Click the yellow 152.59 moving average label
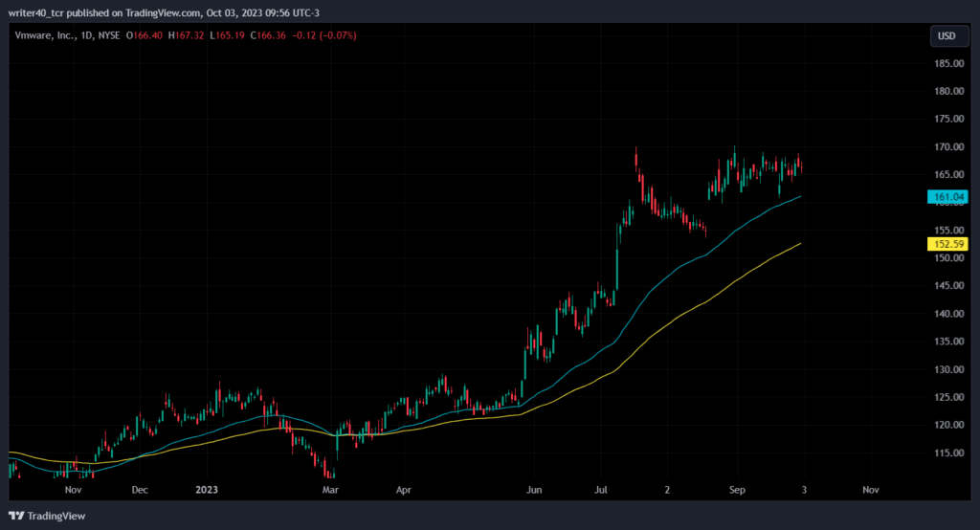 coord(947,244)
